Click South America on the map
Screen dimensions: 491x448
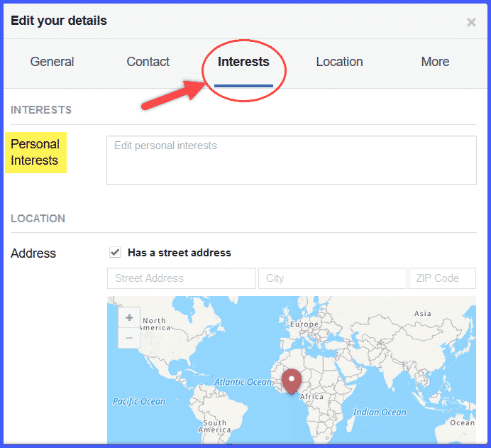tap(214, 426)
